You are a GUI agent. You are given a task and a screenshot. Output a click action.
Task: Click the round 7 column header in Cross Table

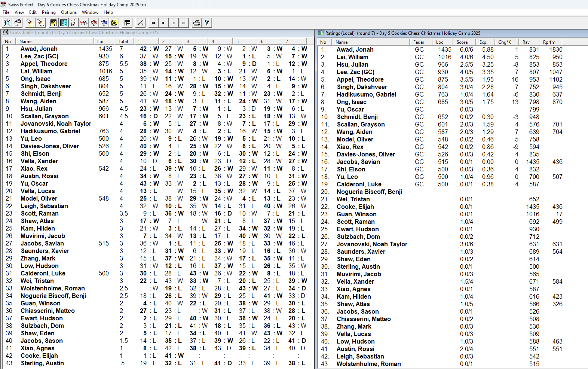click(x=295, y=41)
